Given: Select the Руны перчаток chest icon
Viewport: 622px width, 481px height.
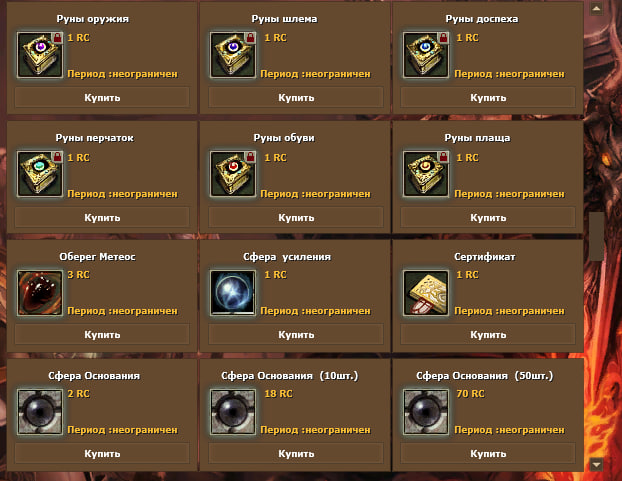Looking at the screenshot, I should point(40,174).
